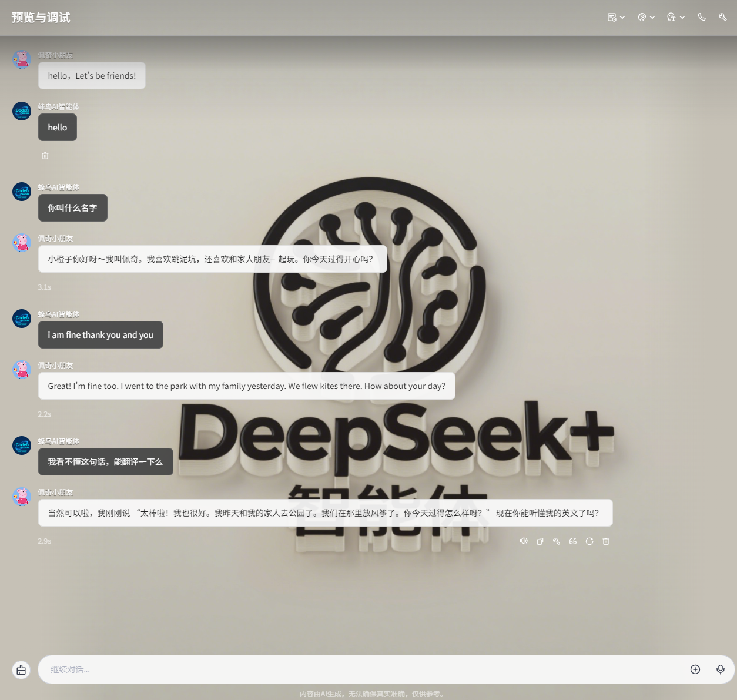This screenshot has height=700, width=737.
Task: Click Peppa avatar beside 'Great! I'm fine too' reply
Action: click(22, 370)
